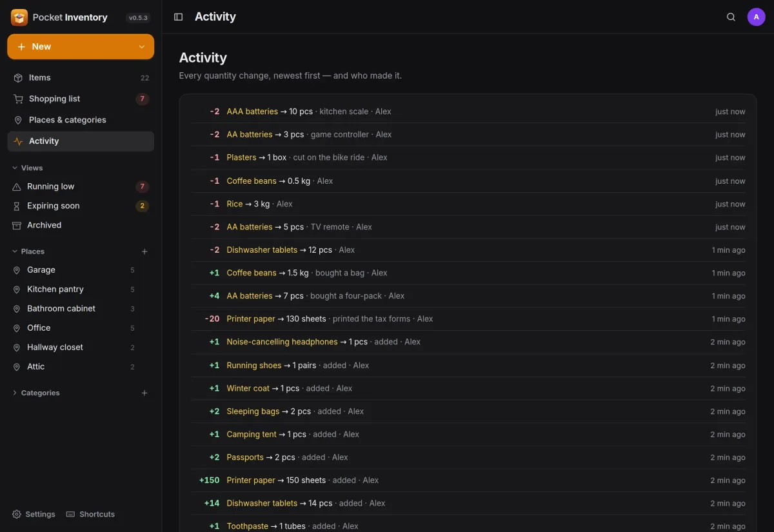Open the Items page
This screenshot has width=774, height=532.
81,77
